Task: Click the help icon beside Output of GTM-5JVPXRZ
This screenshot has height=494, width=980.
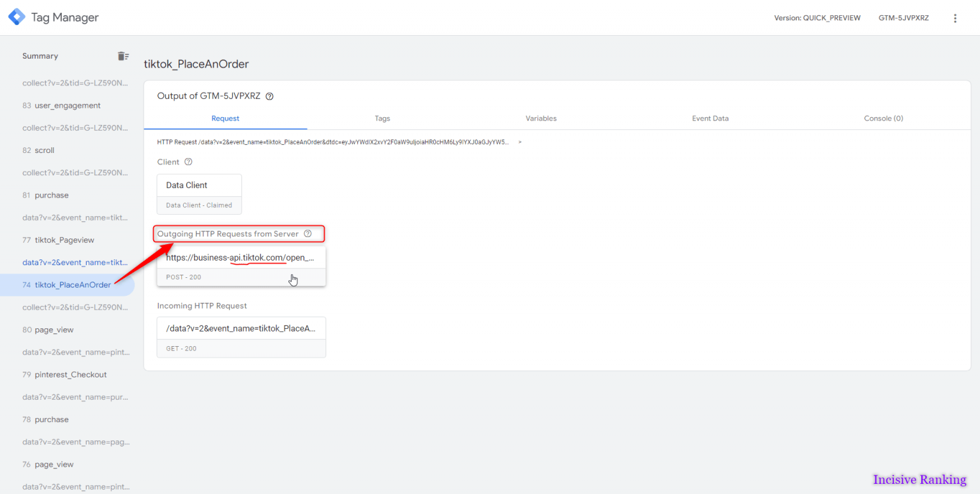Action: 269,96
